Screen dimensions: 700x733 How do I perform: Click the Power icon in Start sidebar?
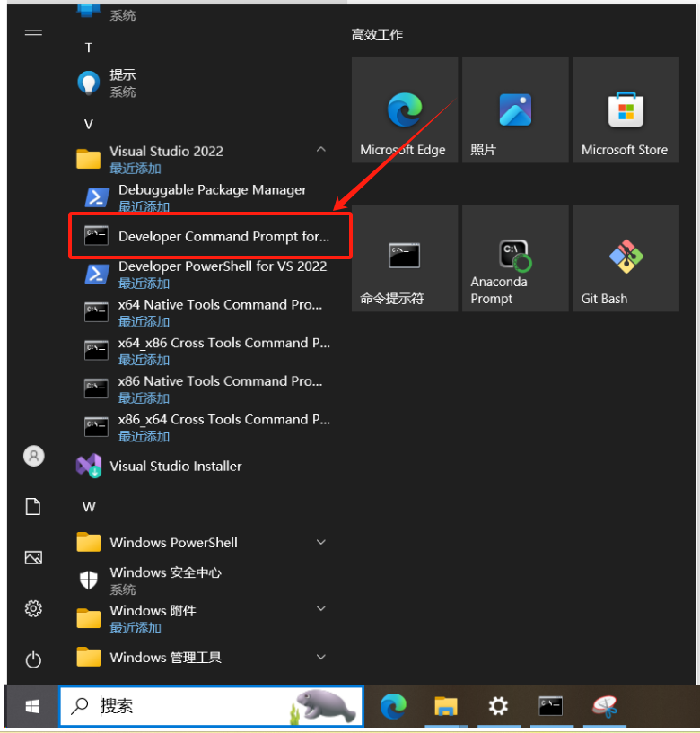[x=33, y=659]
